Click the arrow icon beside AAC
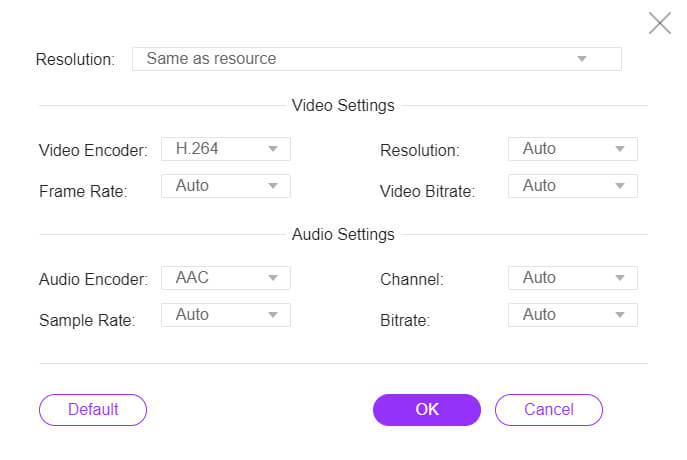The image size is (687, 460). pos(273,278)
